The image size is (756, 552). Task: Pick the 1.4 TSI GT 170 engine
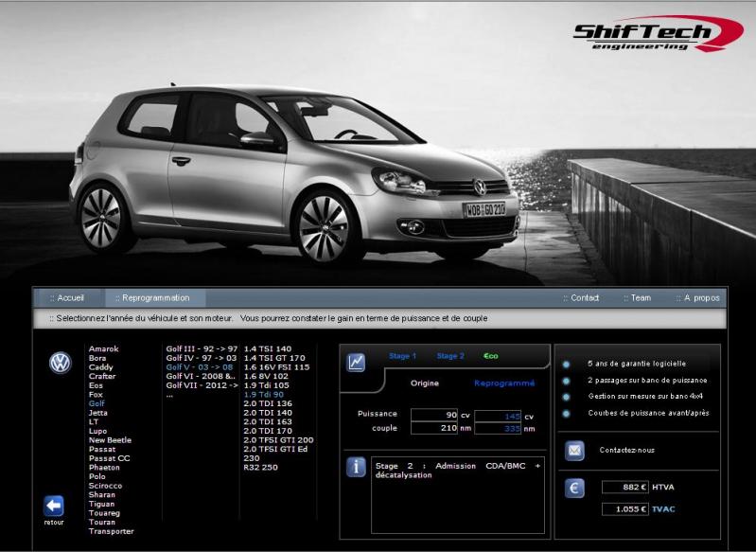274,358
